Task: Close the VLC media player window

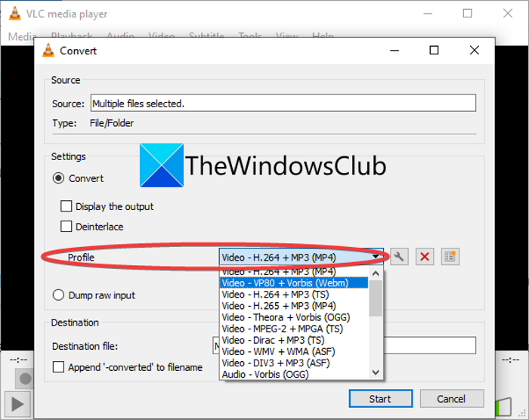Action: (508, 14)
